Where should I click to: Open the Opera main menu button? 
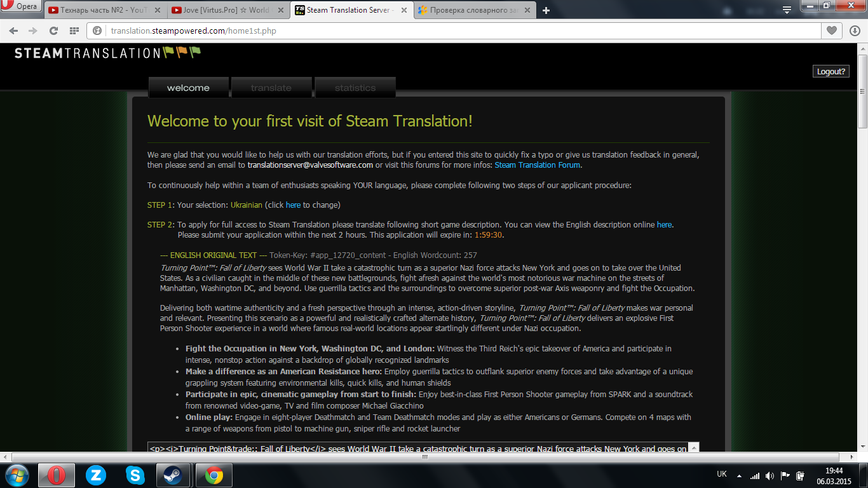point(21,7)
